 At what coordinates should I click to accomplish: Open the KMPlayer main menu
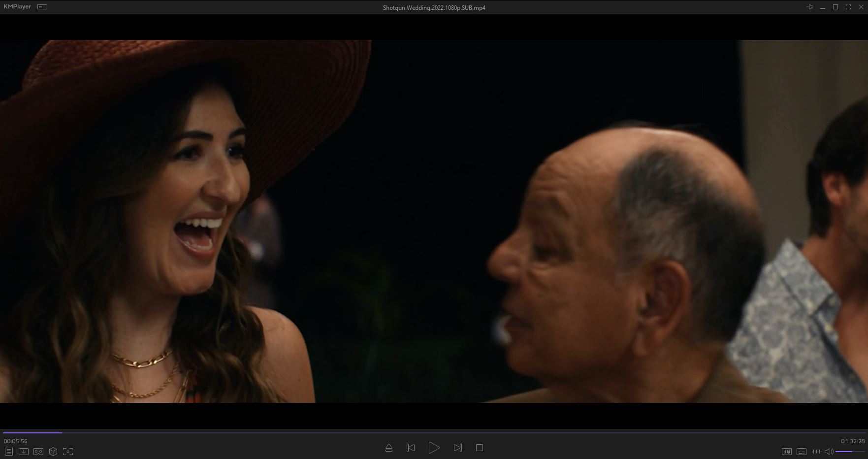[17, 7]
